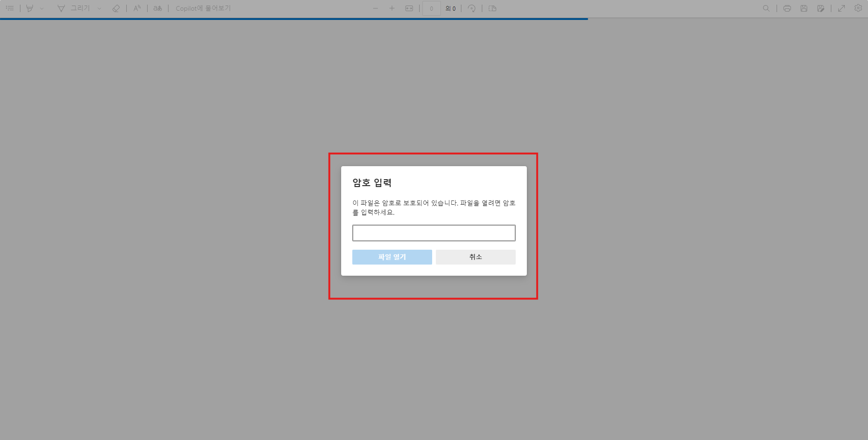This screenshot has height=440, width=868.
Task: Expand the Draw tool options dropdown
Action: [x=98, y=8]
